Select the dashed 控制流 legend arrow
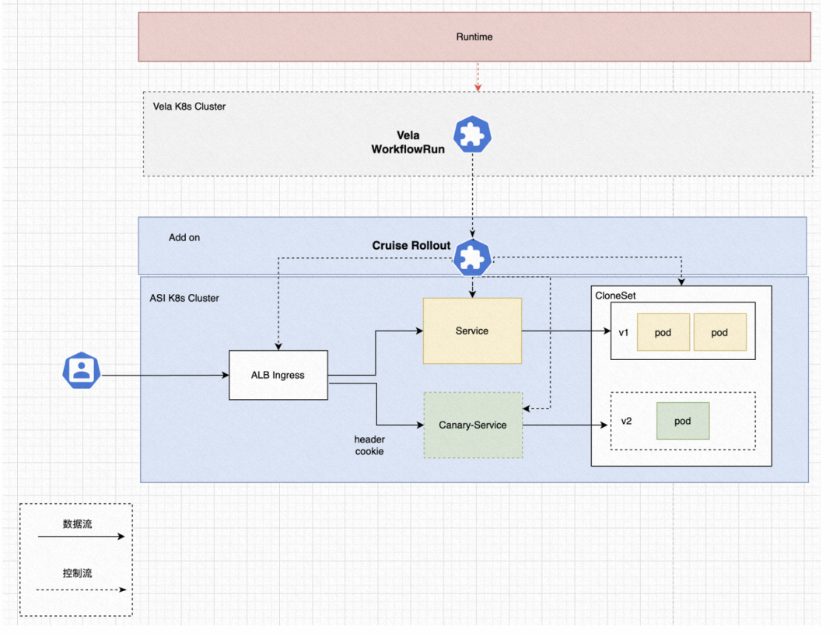840x637 pixels. point(81,590)
